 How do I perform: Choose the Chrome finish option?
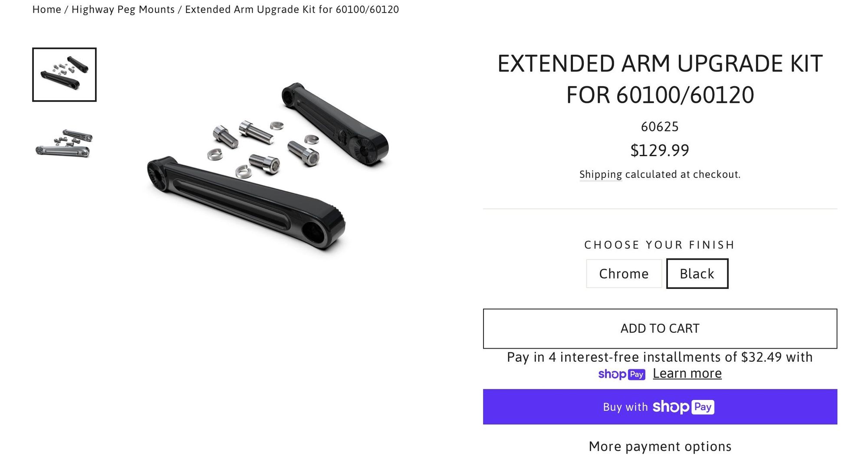click(x=624, y=274)
